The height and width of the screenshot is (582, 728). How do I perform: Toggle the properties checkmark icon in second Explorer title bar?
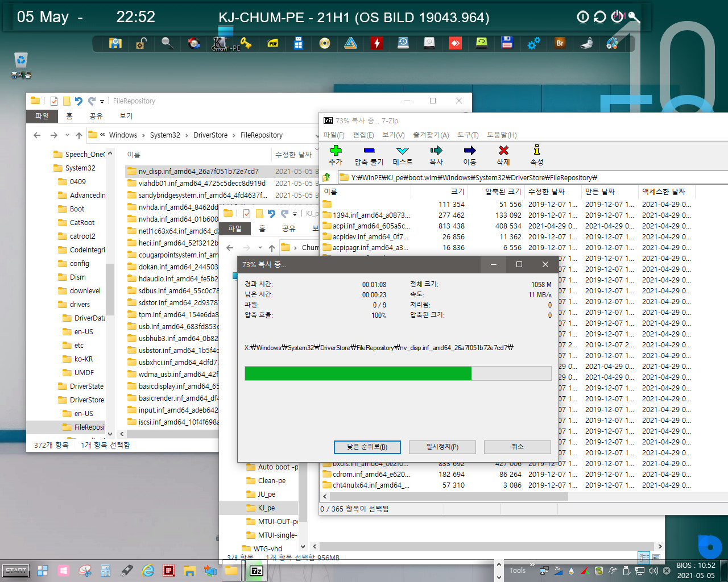coord(246,214)
